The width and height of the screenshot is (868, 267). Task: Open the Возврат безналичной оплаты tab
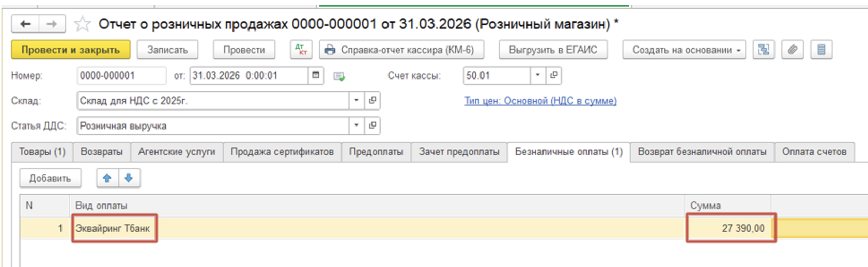[x=702, y=152]
